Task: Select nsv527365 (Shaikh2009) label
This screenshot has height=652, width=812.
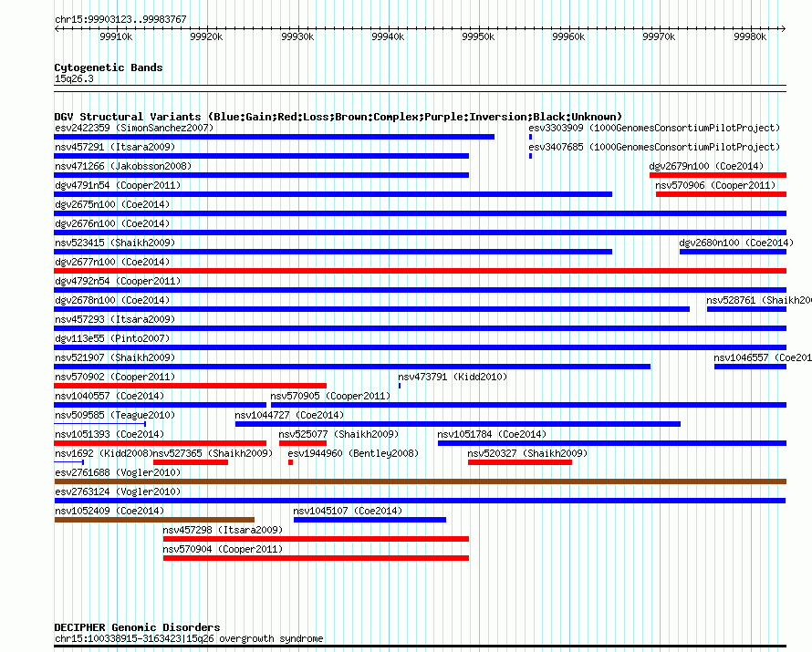Action: click(x=213, y=453)
